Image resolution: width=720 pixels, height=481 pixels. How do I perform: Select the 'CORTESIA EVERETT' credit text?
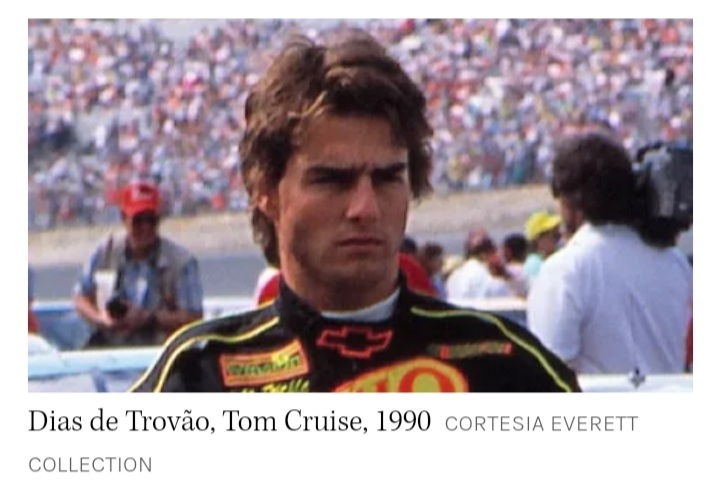point(541,424)
